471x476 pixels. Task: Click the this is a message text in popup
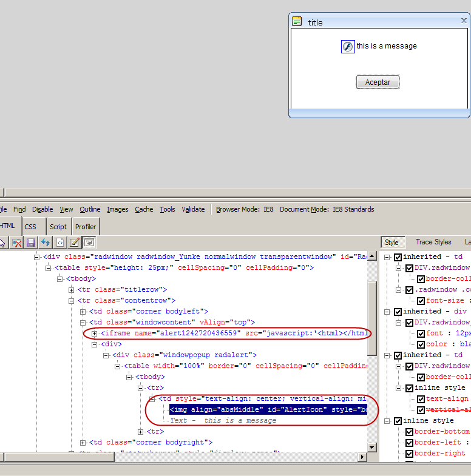(387, 46)
